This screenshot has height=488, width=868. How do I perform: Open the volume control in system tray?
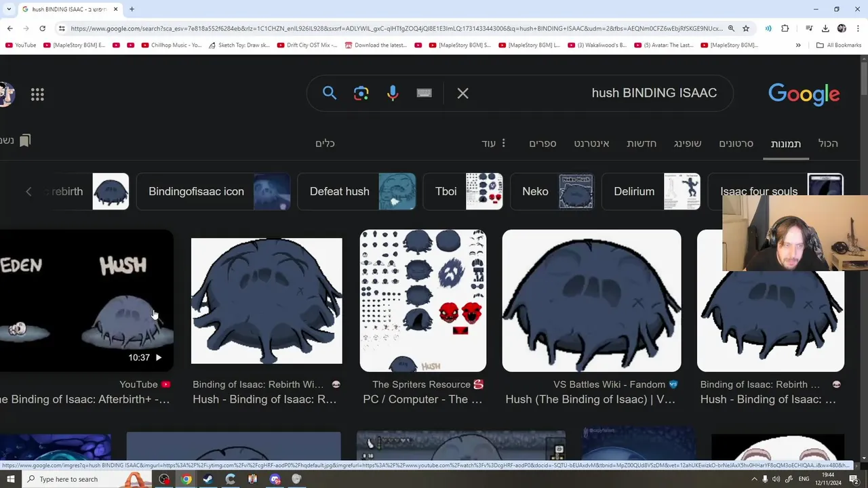point(776,479)
